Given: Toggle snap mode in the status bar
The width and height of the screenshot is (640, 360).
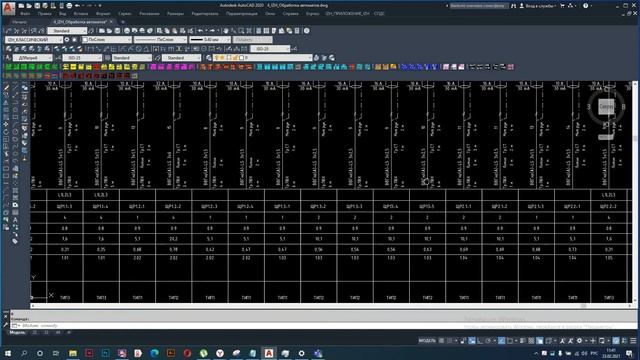Looking at the screenshot, I should (x=450, y=340).
